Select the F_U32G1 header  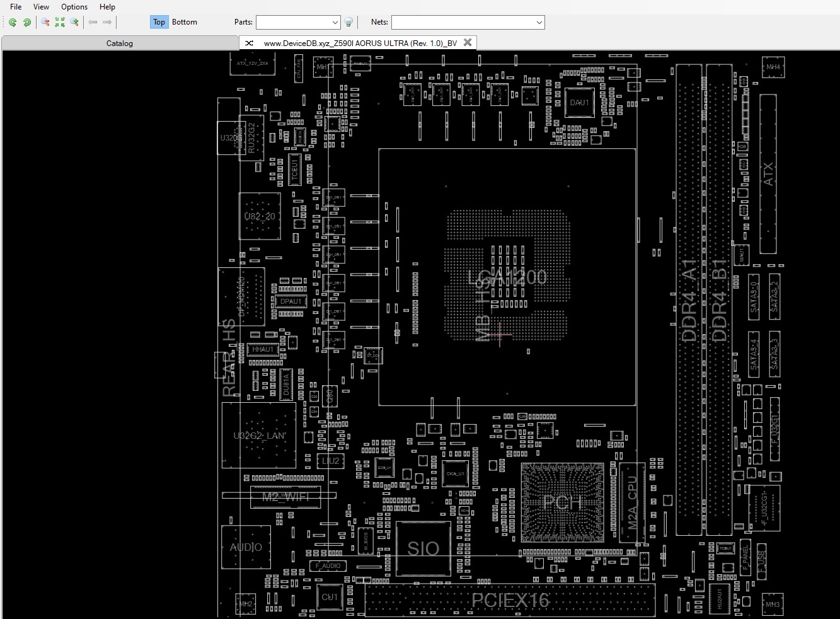(774, 429)
